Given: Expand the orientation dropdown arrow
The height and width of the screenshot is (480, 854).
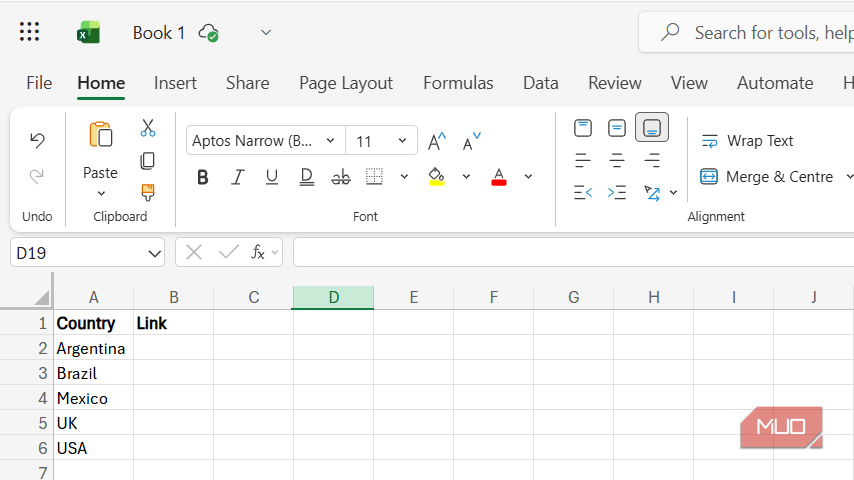Looking at the screenshot, I should click(x=674, y=192).
